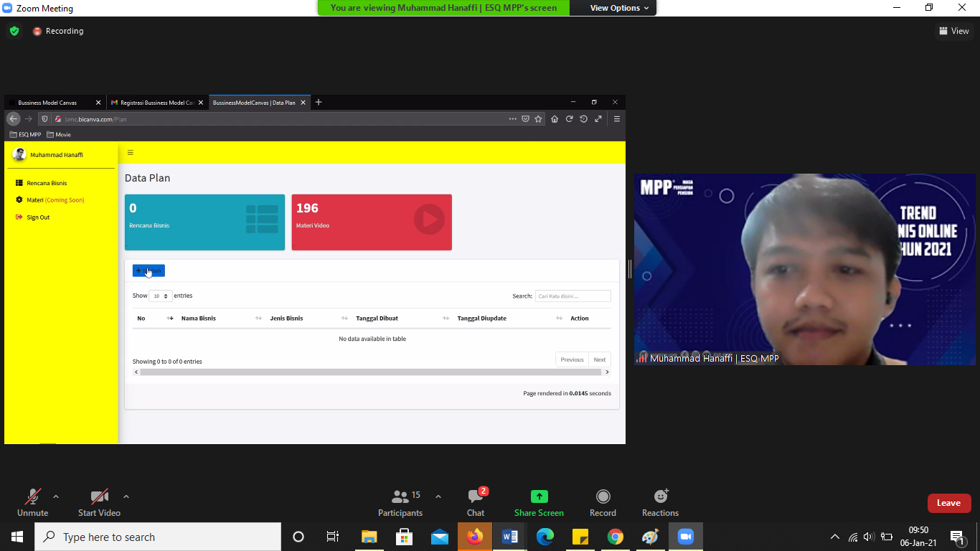Click the green Share Screen icon
The height and width of the screenshot is (551, 980).
[539, 496]
